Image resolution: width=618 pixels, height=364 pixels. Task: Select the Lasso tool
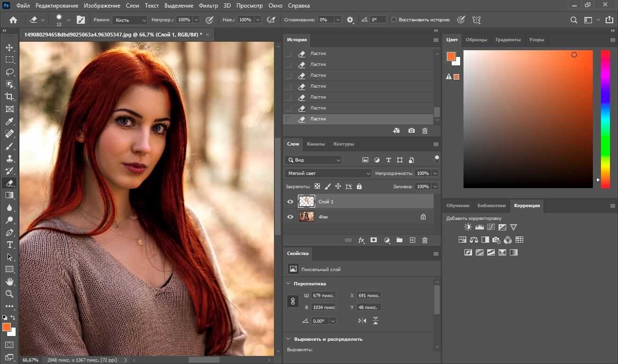pyautogui.click(x=9, y=72)
